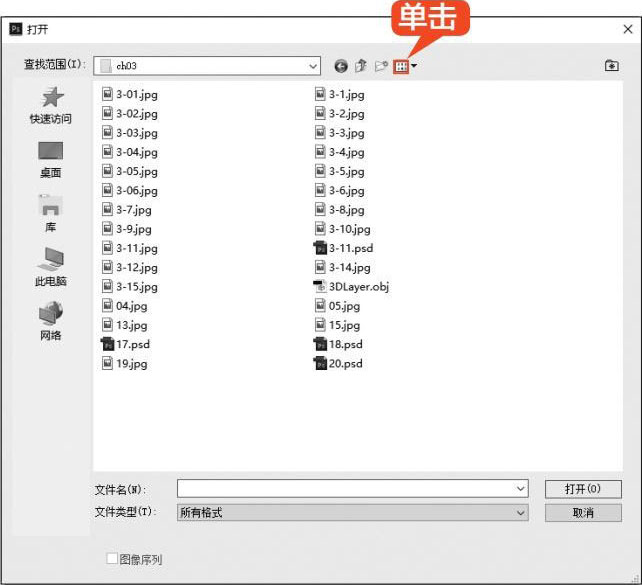Close the Open dialog
Viewport: 642px width, 585px height.
point(628,29)
